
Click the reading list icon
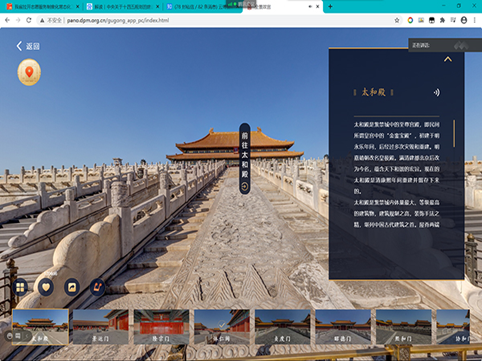click(453, 20)
